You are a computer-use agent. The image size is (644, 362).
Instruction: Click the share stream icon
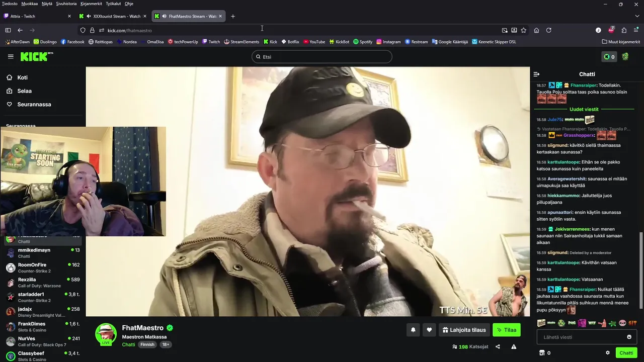[498, 346]
